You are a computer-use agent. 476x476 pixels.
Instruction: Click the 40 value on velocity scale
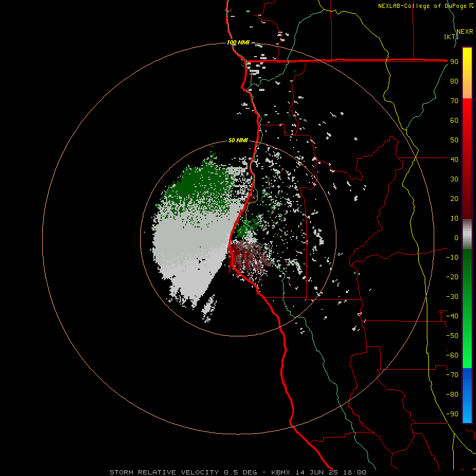[x=454, y=159]
